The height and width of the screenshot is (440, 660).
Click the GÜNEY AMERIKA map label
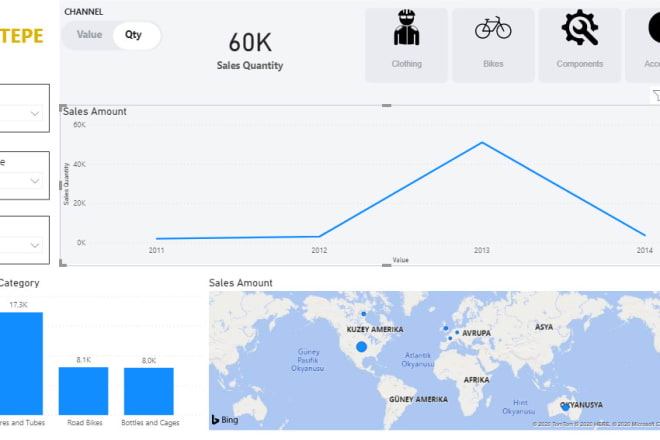pyautogui.click(x=418, y=399)
